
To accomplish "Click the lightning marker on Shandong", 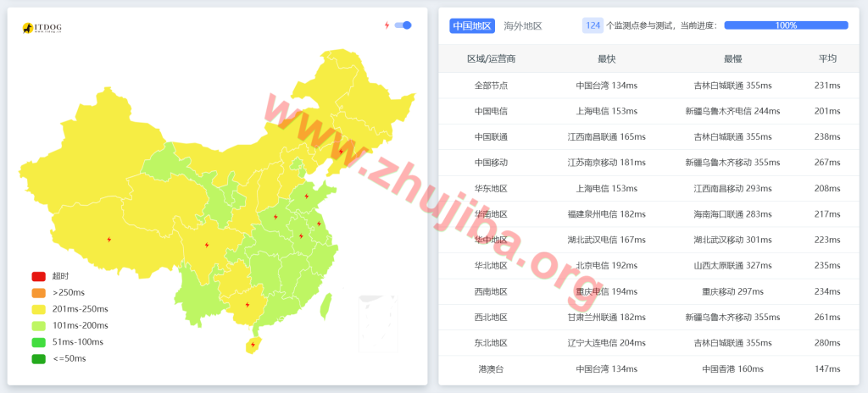I will click(x=306, y=196).
